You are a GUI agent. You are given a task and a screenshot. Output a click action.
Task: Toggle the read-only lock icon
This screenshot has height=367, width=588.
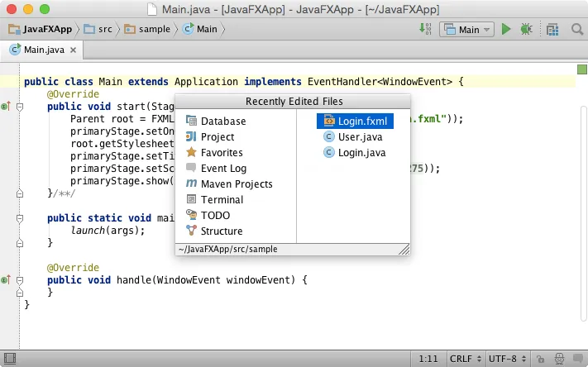click(x=540, y=359)
